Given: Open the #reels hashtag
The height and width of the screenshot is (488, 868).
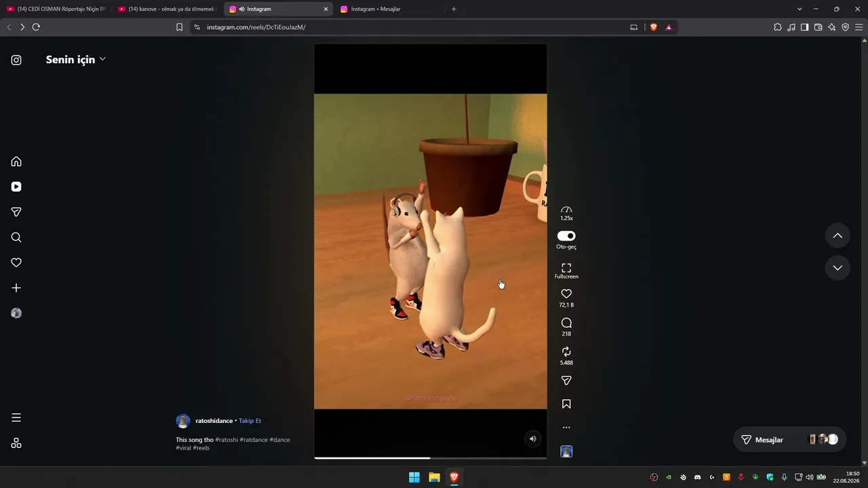Looking at the screenshot, I should pos(201,448).
